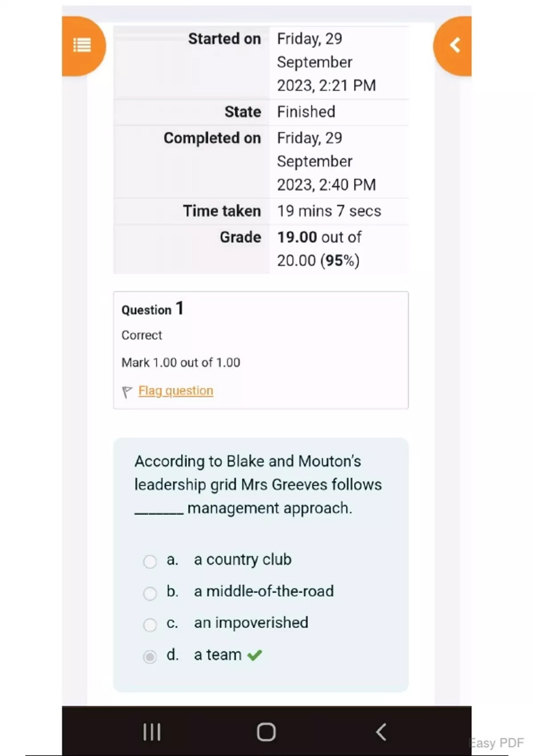Tap the Android back arrow icon
The height and width of the screenshot is (756, 534).
click(x=381, y=732)
